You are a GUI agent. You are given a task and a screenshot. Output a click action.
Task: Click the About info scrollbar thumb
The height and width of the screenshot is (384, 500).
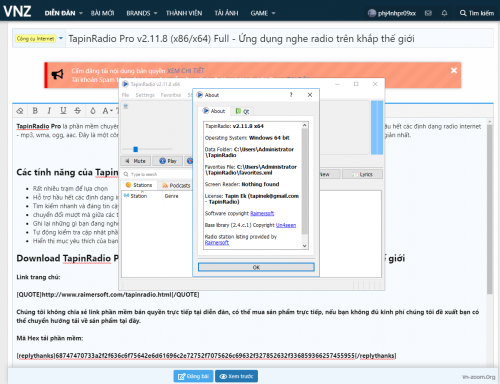(x=304, y=182)
